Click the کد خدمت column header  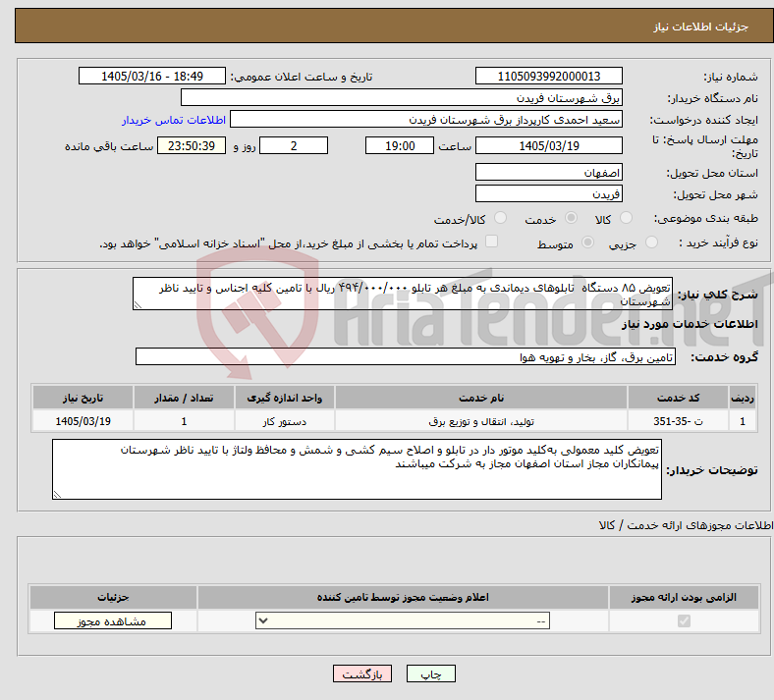(679, 398)
